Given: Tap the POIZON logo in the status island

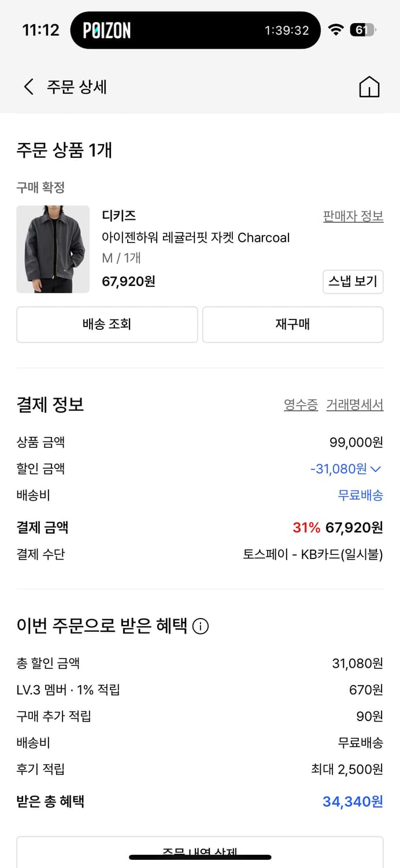Looking at the screenshot, I should pos(106,30).
